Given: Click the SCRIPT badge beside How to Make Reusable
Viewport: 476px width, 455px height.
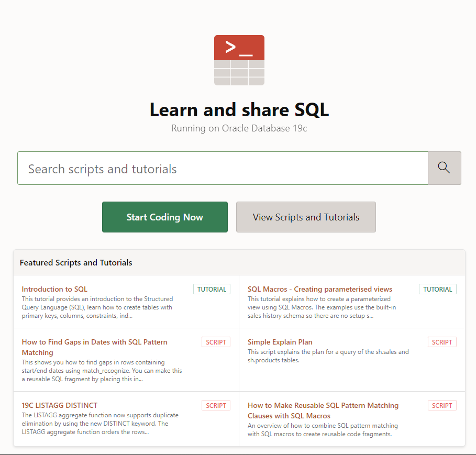Looking at the screenshot, I should click(442, 405).
